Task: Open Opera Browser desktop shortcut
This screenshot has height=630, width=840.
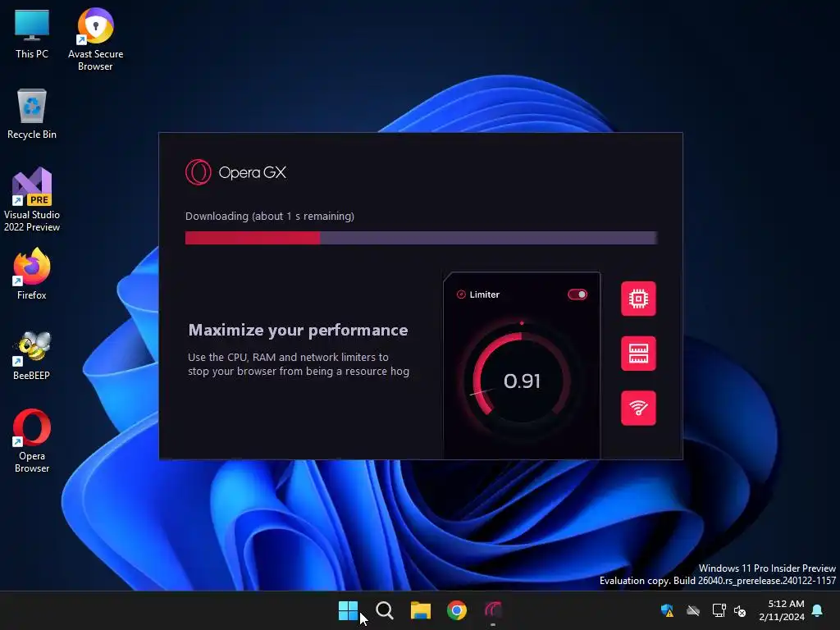Action: point(32,441)
